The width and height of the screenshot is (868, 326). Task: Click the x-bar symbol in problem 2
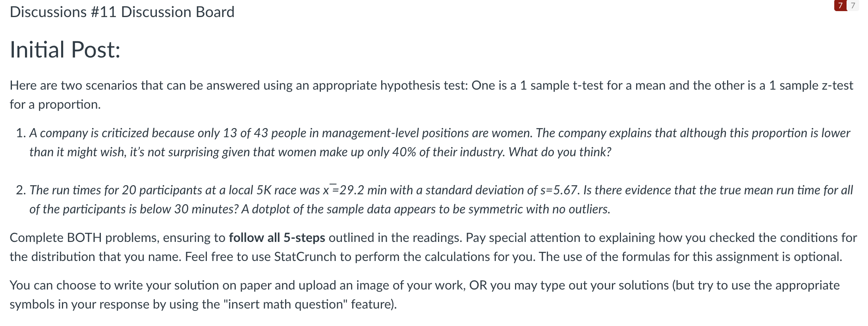point(326,189)
